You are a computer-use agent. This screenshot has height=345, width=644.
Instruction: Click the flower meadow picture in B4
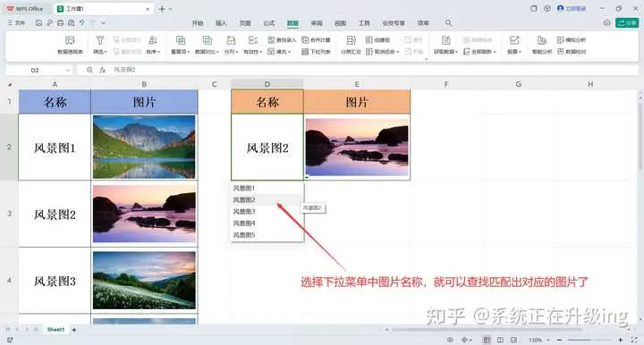click(144, 280)
